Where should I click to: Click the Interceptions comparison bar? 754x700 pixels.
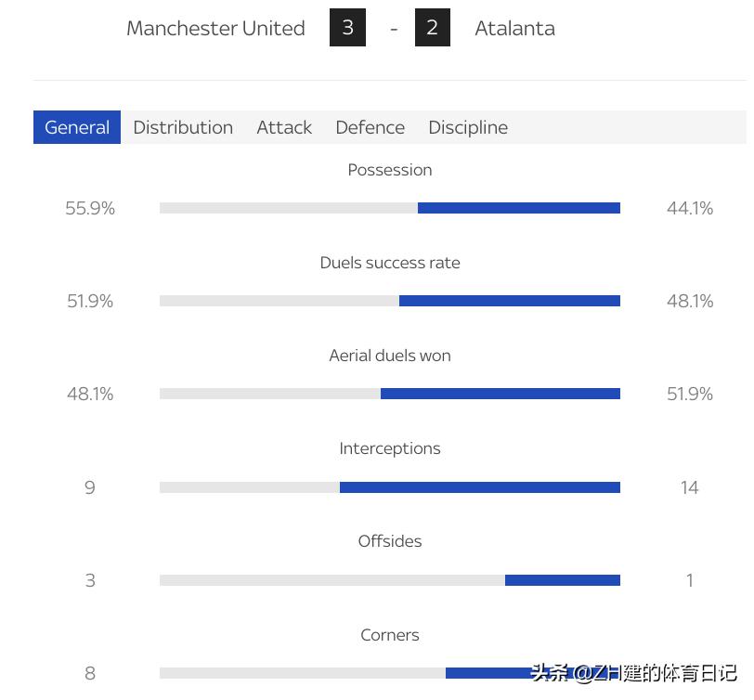390,487
